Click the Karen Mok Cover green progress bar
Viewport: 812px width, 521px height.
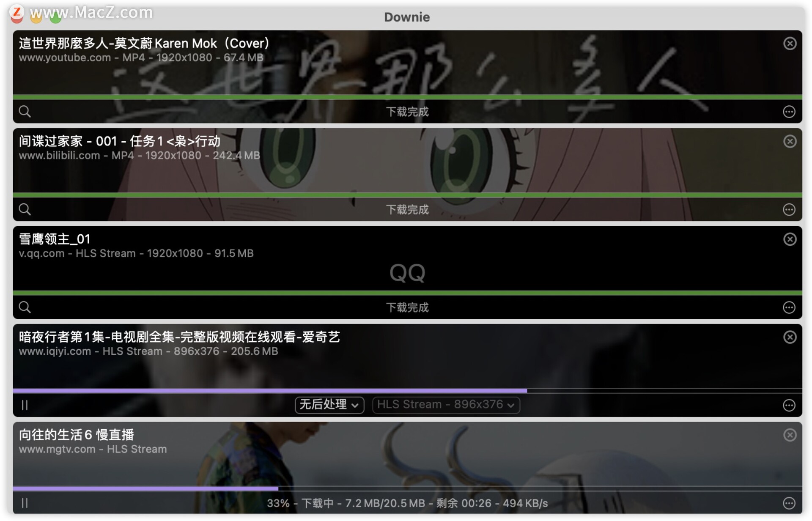pos(407,97)
